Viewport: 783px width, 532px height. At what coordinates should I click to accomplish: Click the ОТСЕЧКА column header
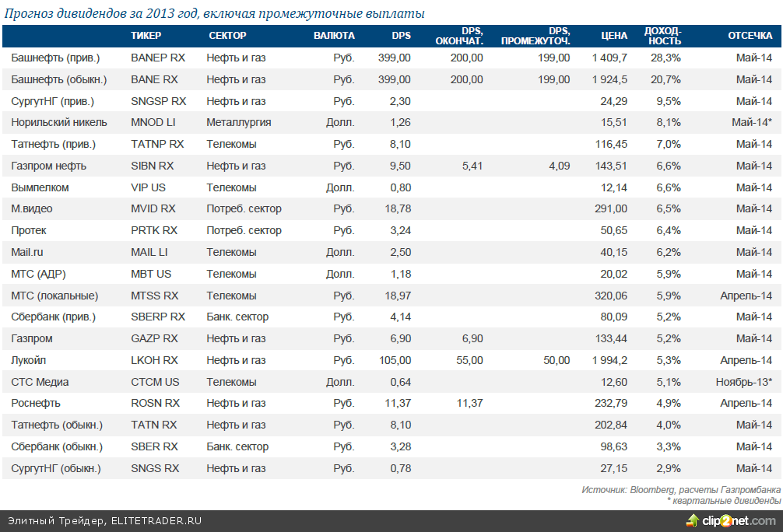tap(750, 36)
